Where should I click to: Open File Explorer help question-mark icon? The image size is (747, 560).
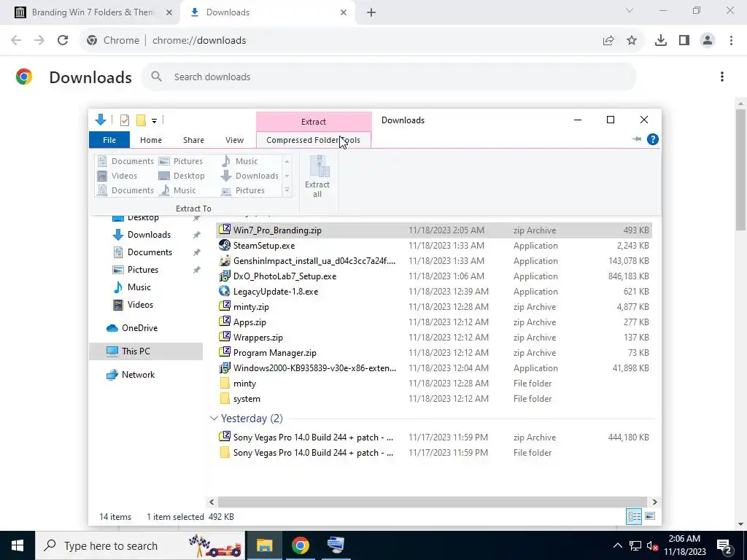pyautogui.click(x=653, y=139)
